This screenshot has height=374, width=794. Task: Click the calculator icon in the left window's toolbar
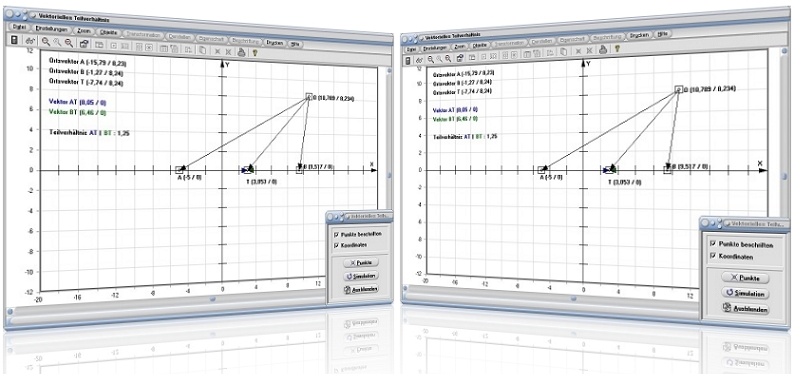pyautogui.click(x=15, y=40)
